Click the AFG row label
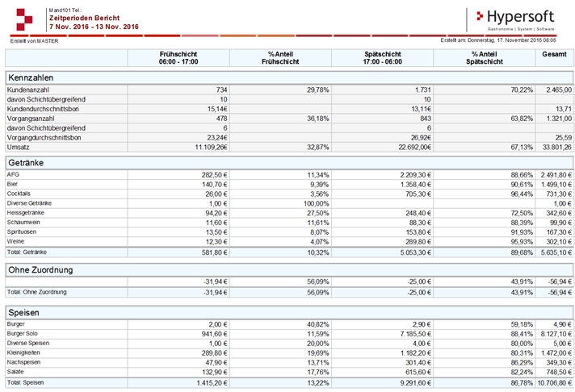 13,174
